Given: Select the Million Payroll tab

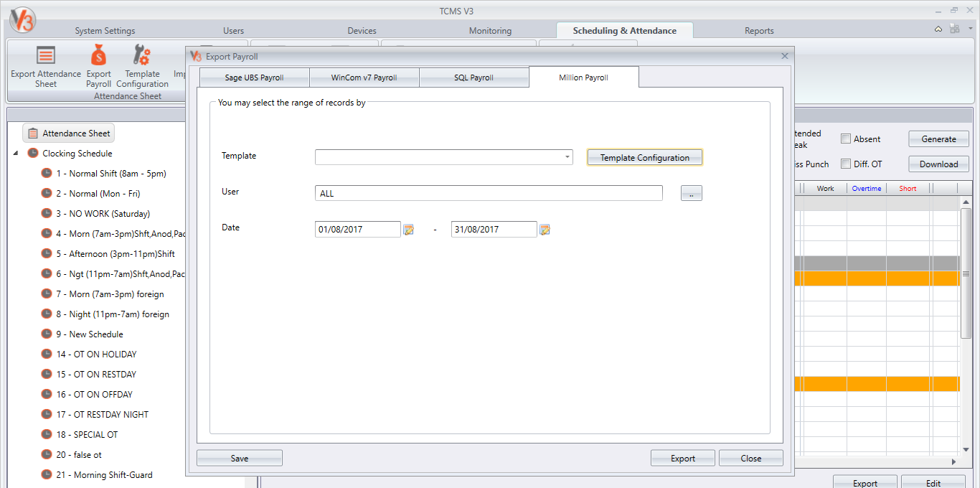Looking at the screenshot, I should 583,78.
